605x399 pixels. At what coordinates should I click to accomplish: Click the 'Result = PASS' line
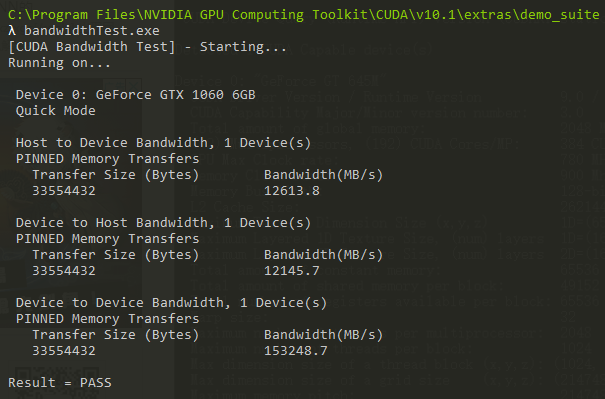click(x=60, y=383)
